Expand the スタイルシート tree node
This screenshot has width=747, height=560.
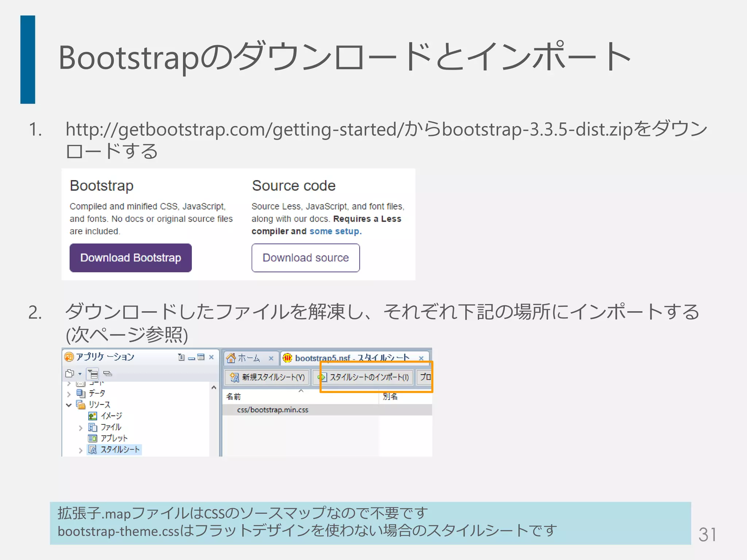(x=81, y=450)
